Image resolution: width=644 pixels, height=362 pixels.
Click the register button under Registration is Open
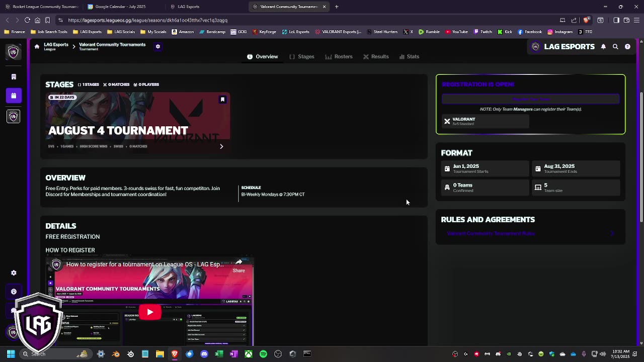pos(530,99)
